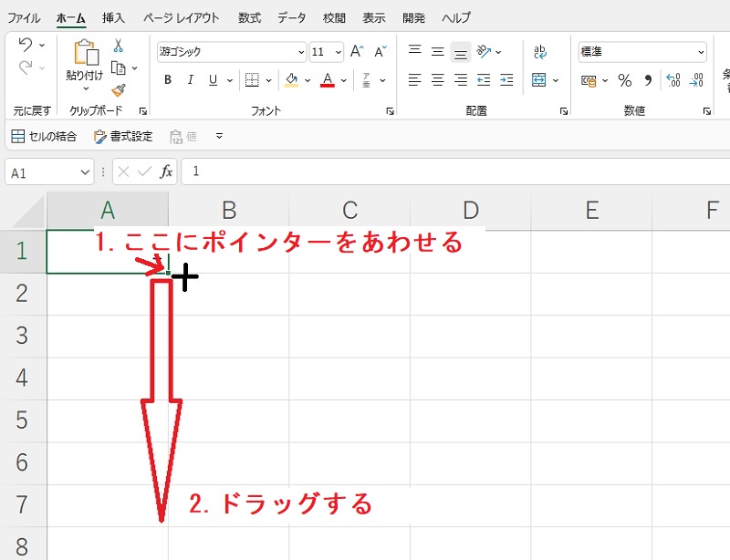Click the Percent Style icon

625,81
